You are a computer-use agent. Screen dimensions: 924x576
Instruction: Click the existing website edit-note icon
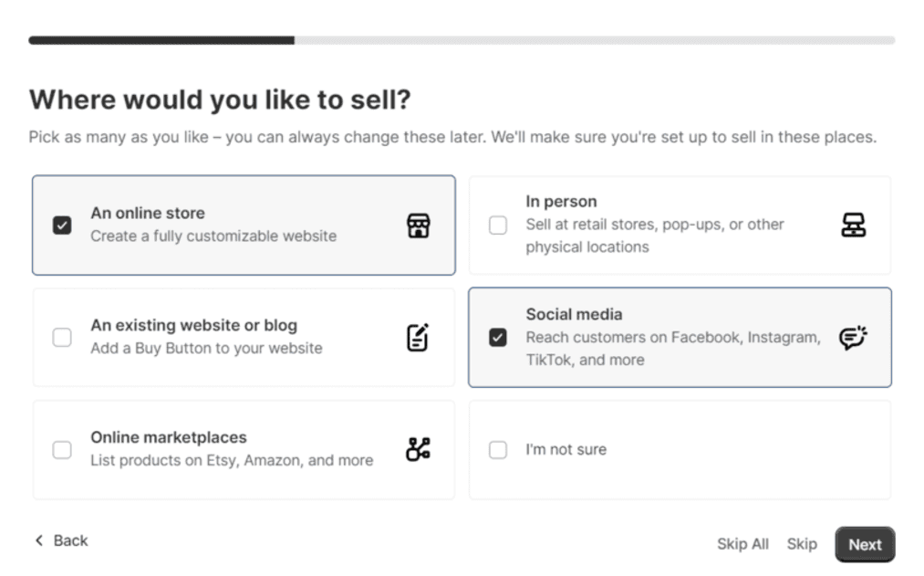point(418,338)
